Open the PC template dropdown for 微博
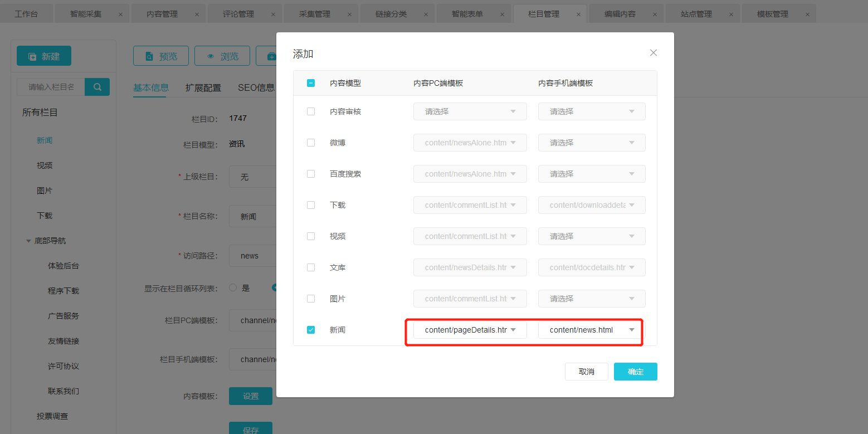This screenshot has height=434, width=868. pyautogui.click(x=470, y=143)
